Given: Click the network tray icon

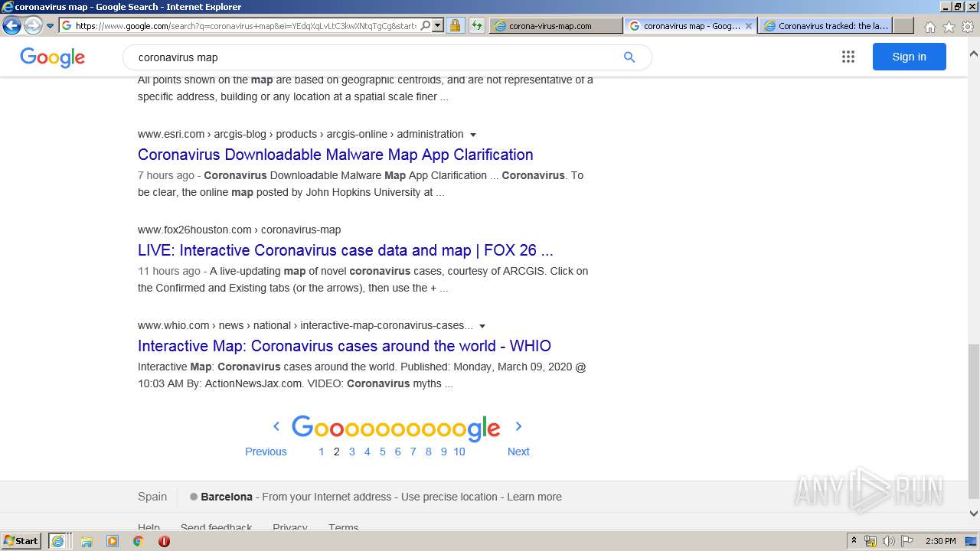Looking at the screenshot, I should click(871, 541).
